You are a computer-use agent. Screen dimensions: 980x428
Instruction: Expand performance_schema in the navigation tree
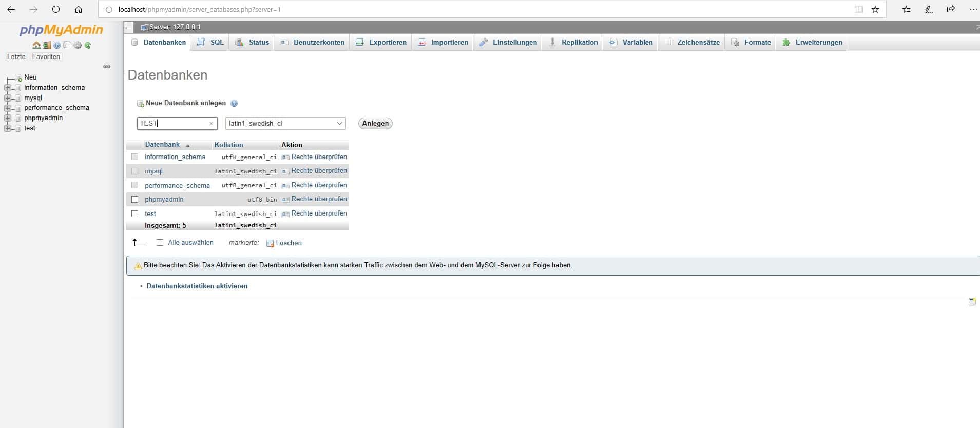click(8, 108)
